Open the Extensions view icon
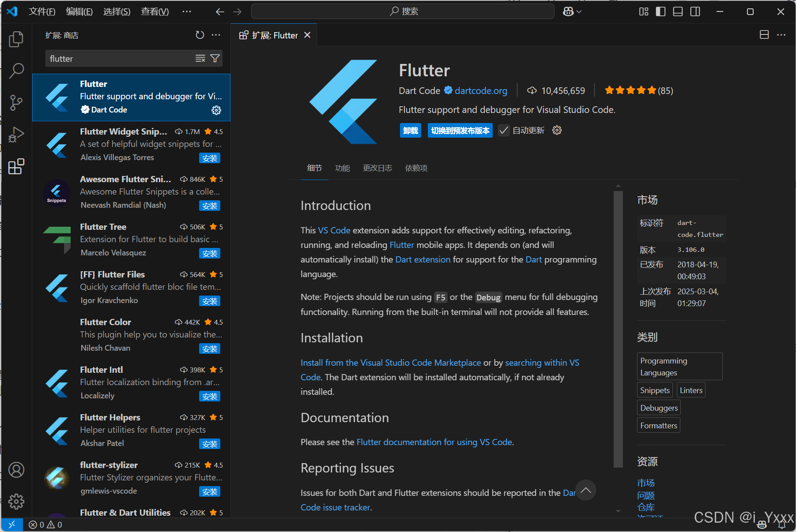 (x=16, y=166)
